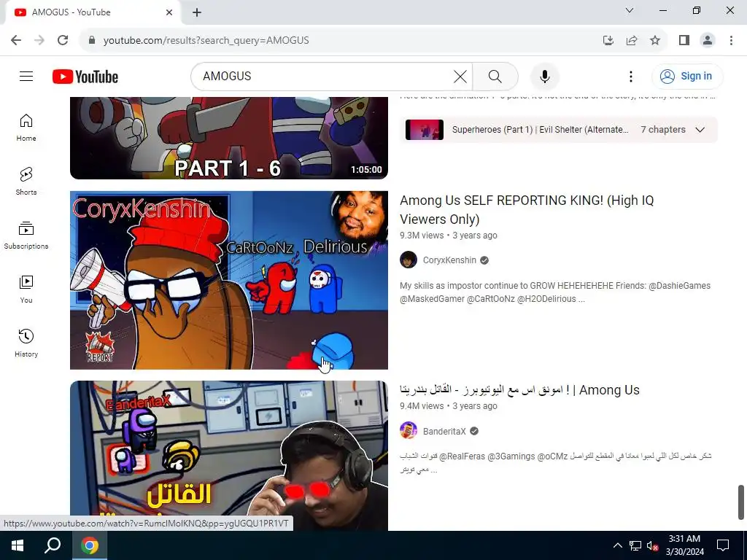Reload the YouTube results page

(x=63, y=40)
